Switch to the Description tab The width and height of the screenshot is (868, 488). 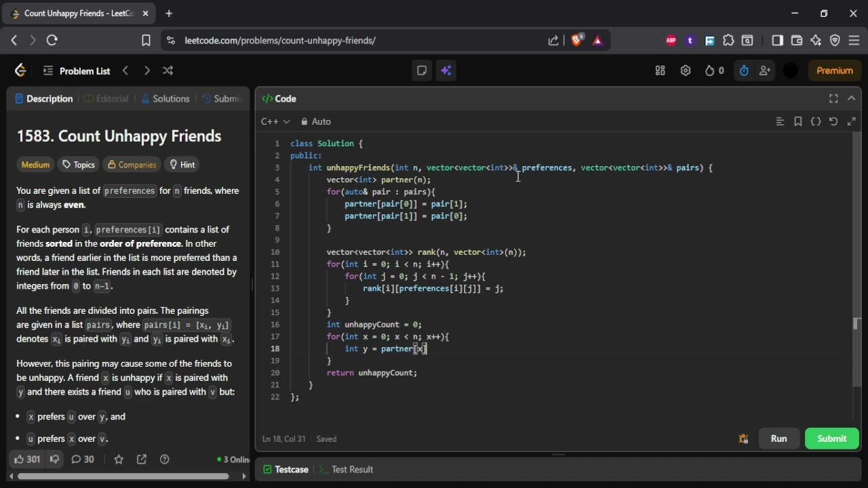pos(44,99)
